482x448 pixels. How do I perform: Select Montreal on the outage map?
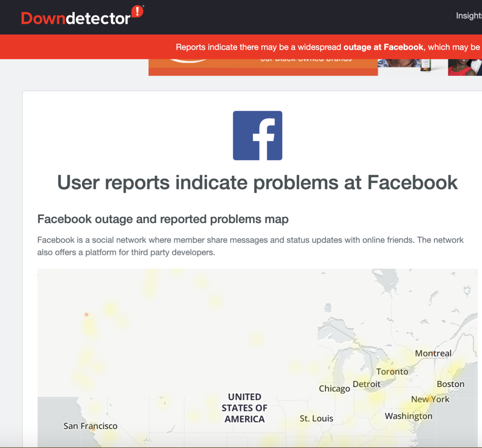click(433, 353)
